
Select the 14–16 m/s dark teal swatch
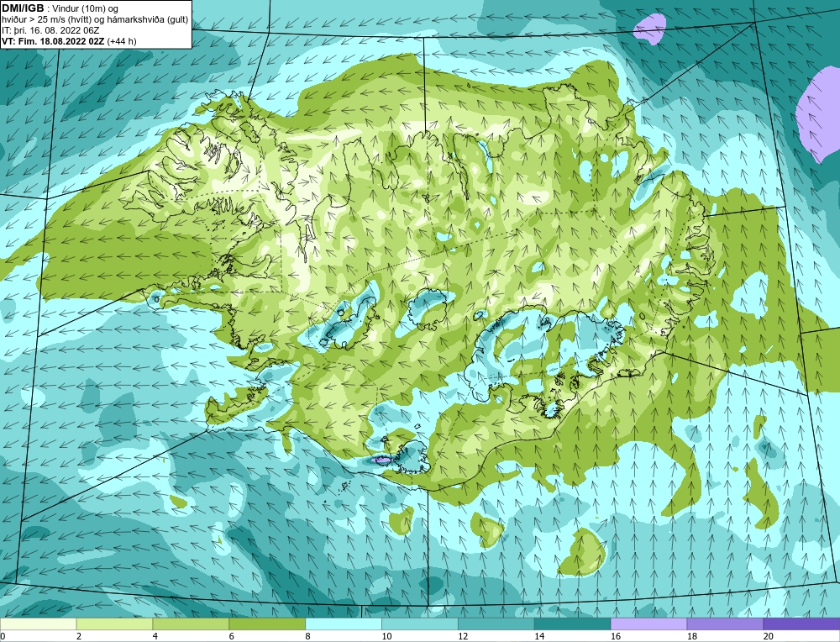(x=572, y=624)
